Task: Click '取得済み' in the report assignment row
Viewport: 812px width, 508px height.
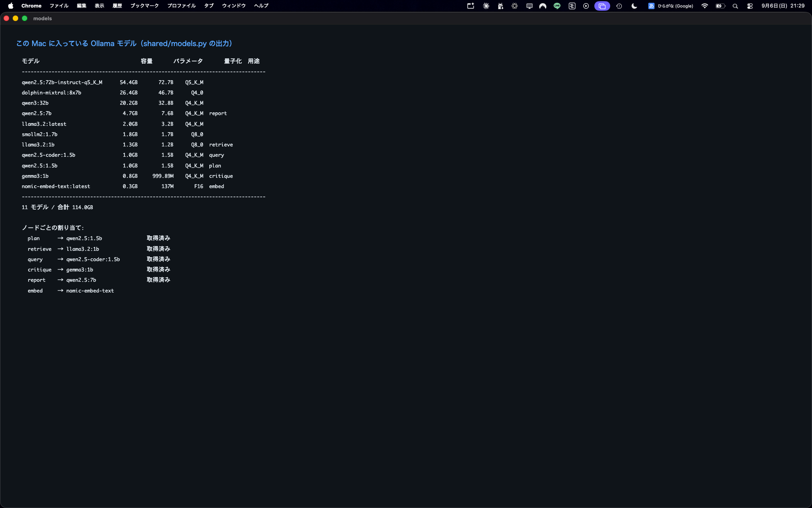Action: pyautogui.click(x=159, y=280)
